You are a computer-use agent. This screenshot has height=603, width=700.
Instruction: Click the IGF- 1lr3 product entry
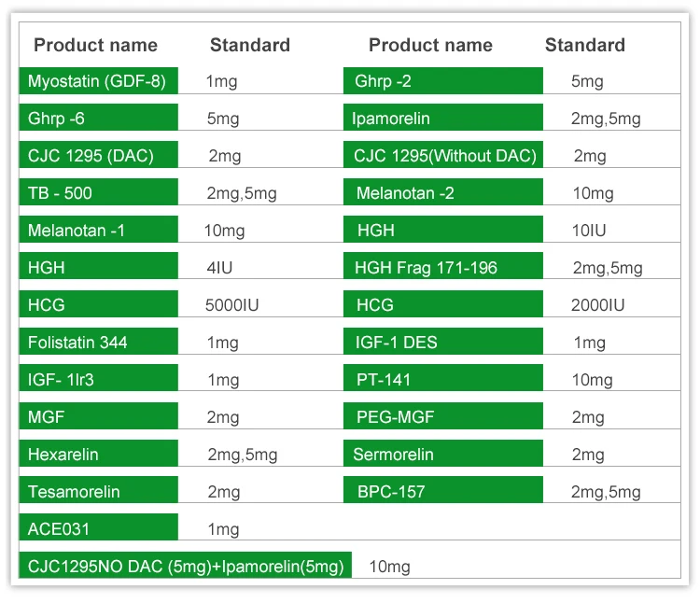(97, 380)
